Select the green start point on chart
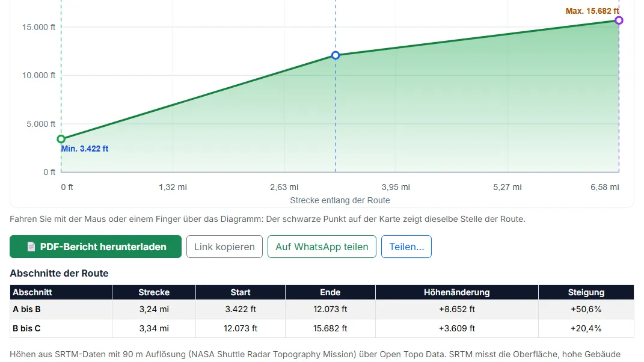The height and width of the screenshot is (362, 644). click(61, 140)
